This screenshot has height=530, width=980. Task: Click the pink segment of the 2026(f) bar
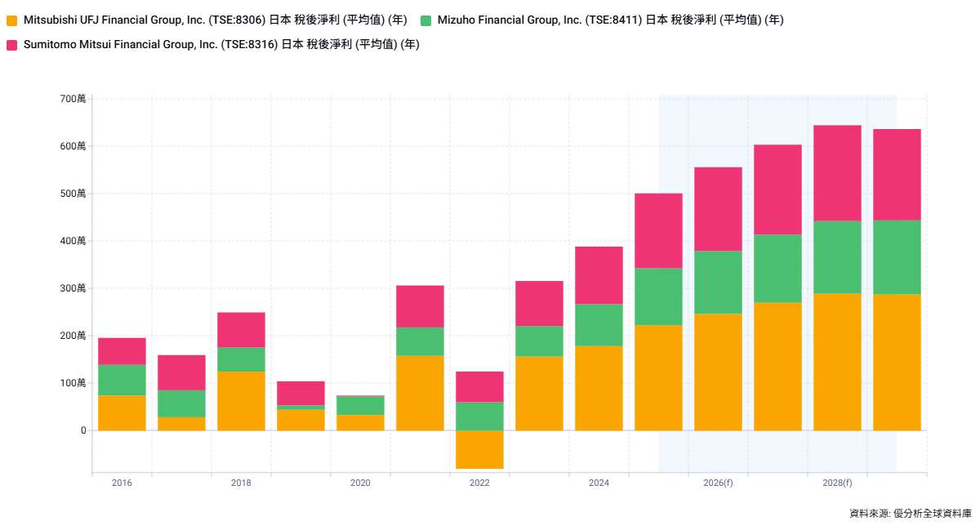(718, 209)
